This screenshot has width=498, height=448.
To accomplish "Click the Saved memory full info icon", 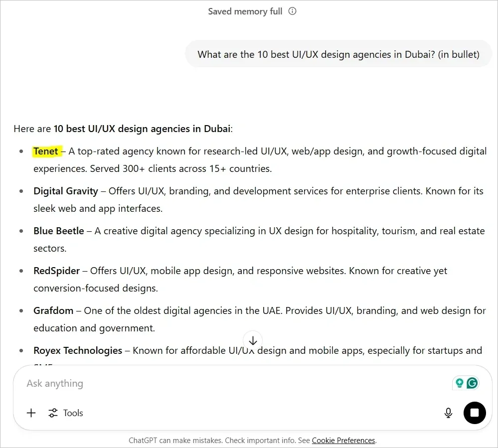I will point(292,11).
